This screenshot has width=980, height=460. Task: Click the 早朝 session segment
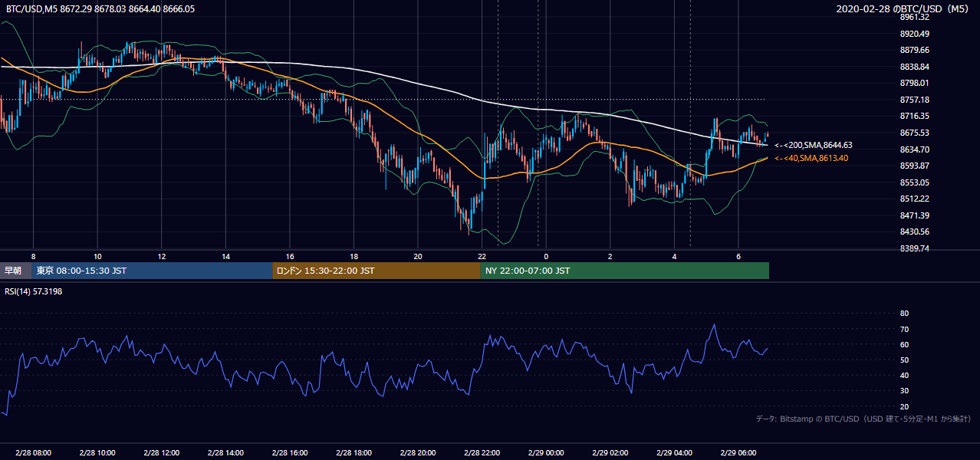[x=15, y=271]
